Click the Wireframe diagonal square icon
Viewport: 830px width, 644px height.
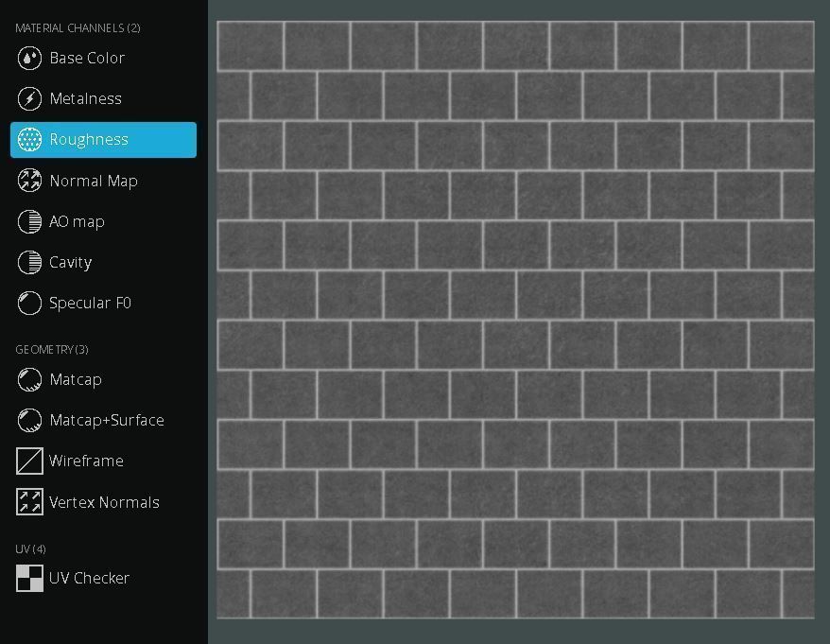click(29, 461)
